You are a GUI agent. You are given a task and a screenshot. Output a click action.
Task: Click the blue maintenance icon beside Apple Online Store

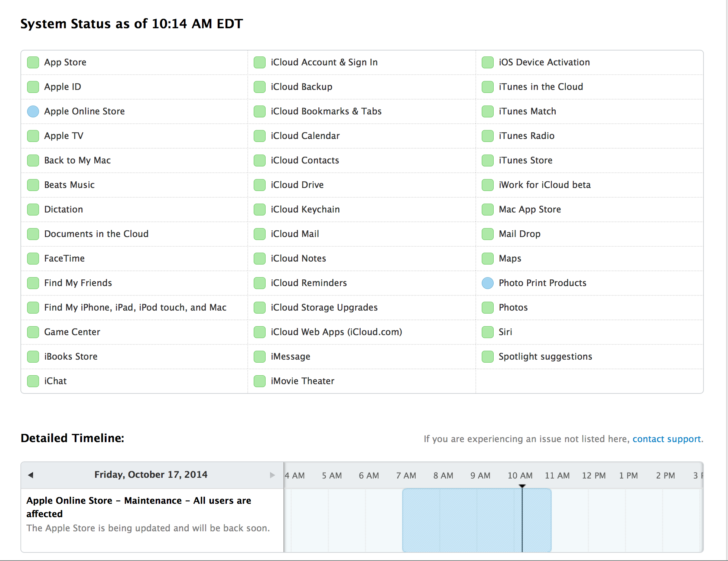33,111
